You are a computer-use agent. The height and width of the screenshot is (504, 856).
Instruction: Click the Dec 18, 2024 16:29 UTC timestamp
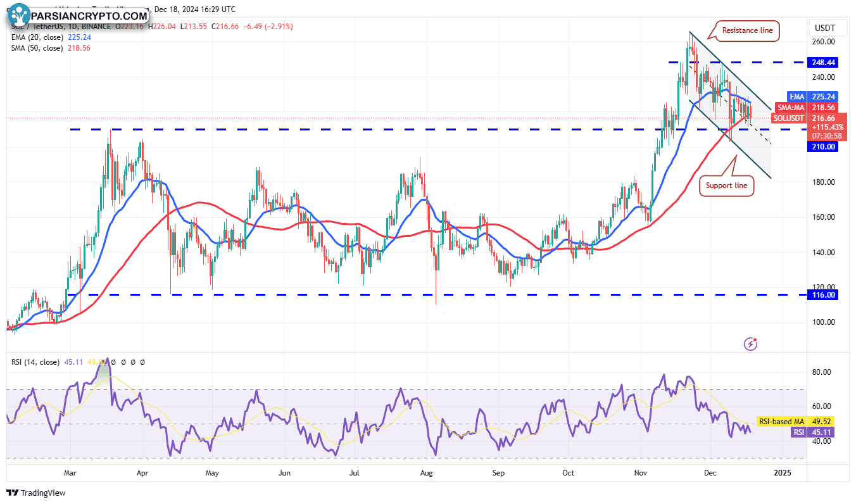point(196,9)
